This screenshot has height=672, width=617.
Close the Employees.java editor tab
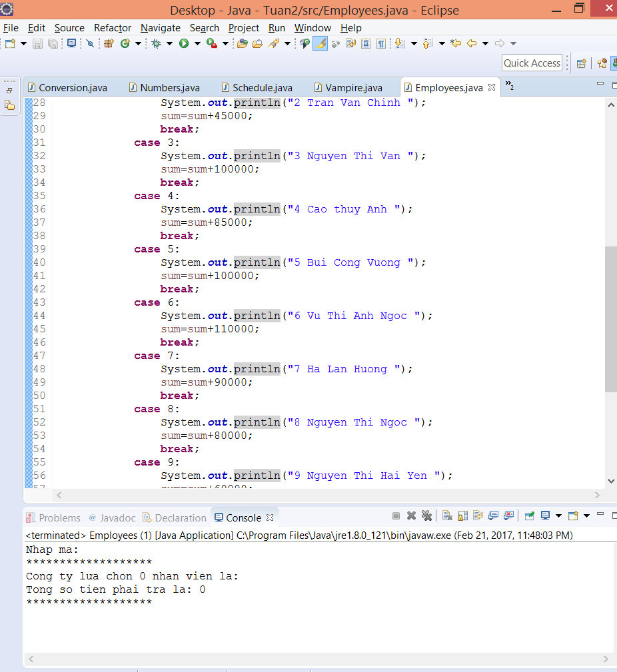[492, 87]
